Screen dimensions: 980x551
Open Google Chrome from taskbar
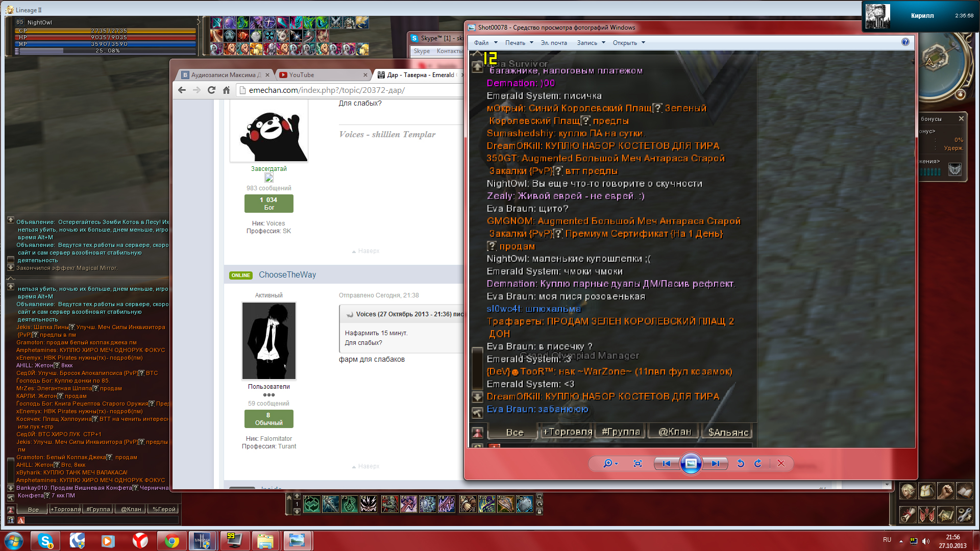coord(172,541)
